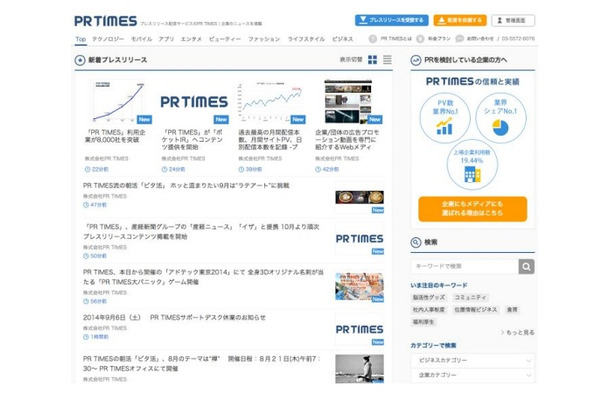610x400 pixels.
Task: Click the orange 選ばれる理由はこちら button
Action: pyautogui.click(x=473, y=209)
